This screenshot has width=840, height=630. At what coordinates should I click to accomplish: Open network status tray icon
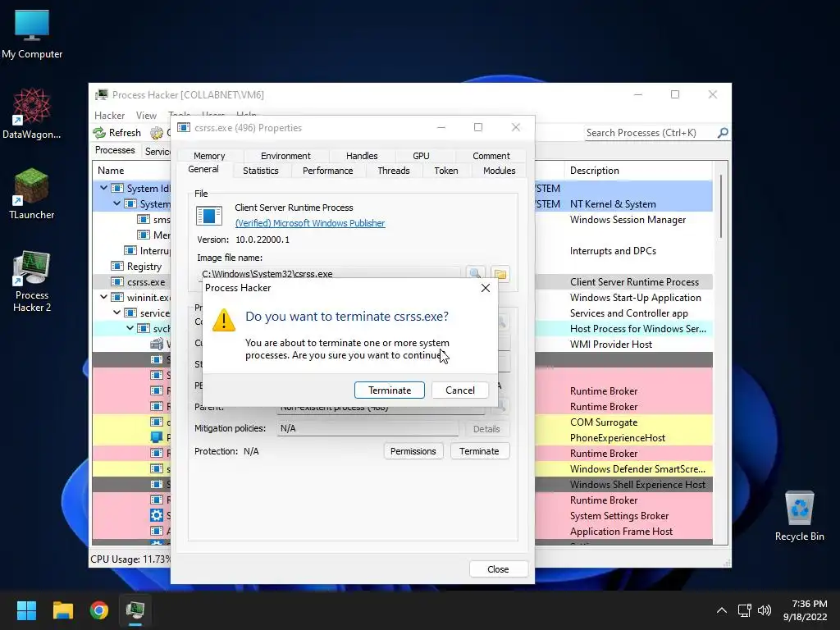click(x=744, y=610)
